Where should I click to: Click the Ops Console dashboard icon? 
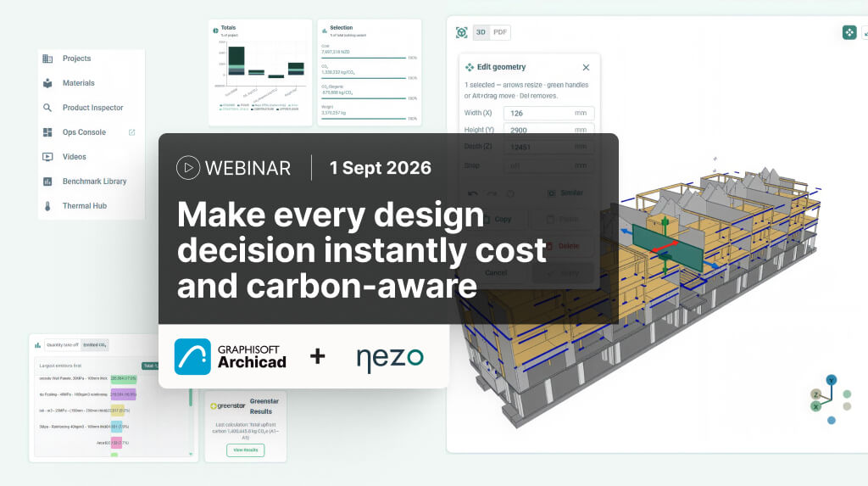click(x=47, y=132)
